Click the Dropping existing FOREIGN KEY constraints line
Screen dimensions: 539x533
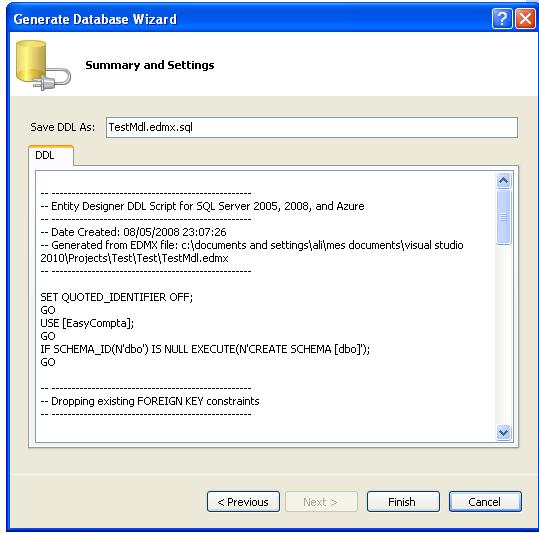(150, 401)
